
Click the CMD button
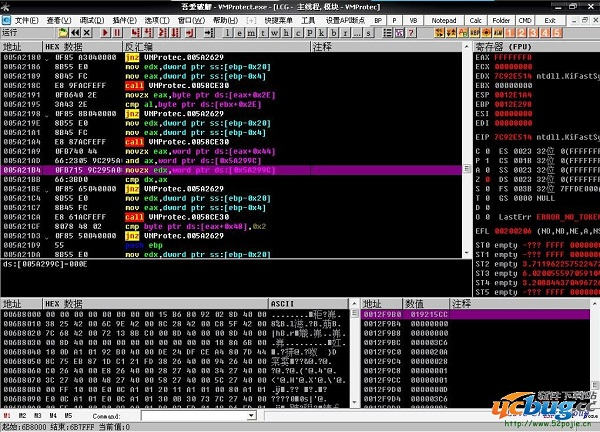click(525, 20)
